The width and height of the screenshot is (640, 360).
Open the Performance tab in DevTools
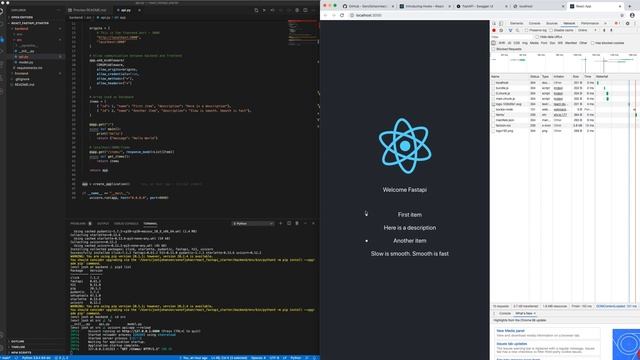point(589,23)
